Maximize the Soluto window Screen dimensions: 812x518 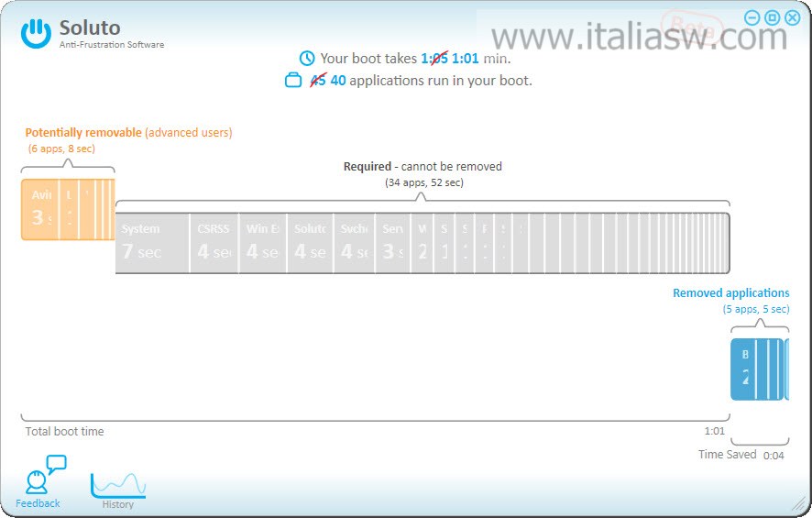[772, 18]
